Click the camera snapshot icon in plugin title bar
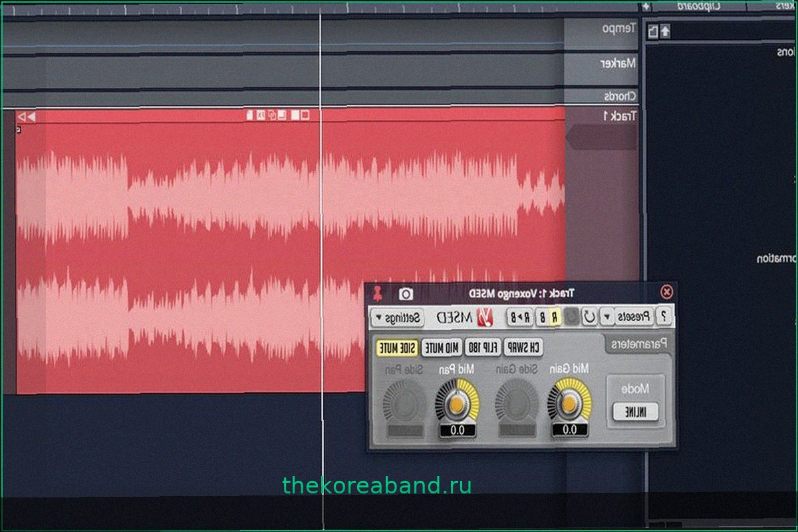The image size is (798, 532). tap(406, 293)
